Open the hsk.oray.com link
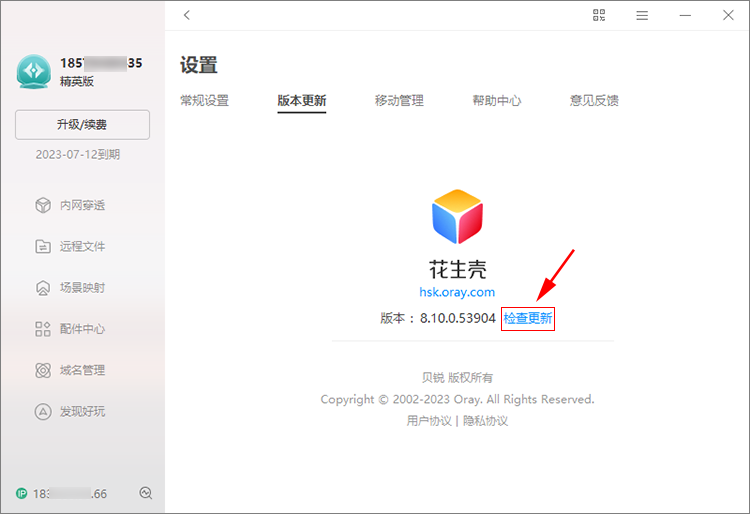The width and height of the screenshot is (750, 514). (x=457, y=292)
